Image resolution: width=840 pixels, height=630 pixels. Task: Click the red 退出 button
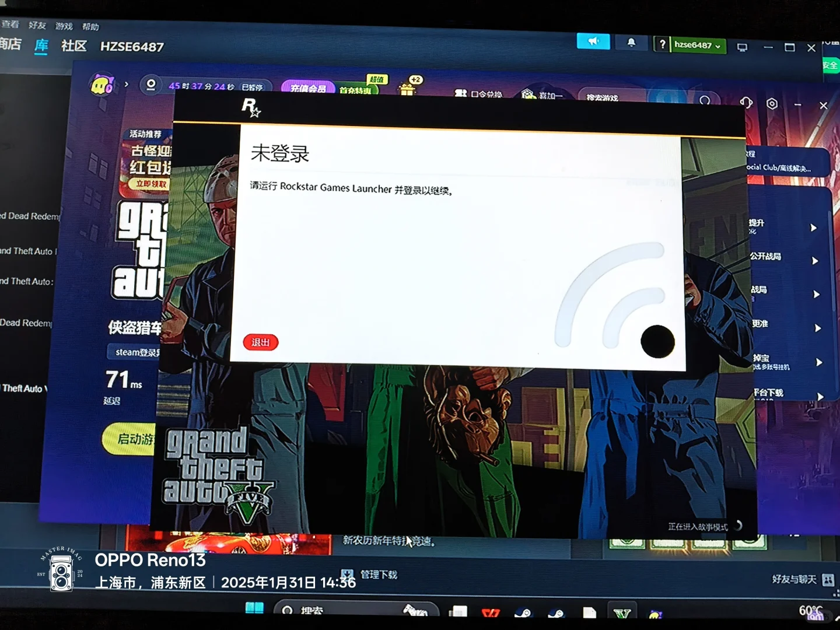pos(261,342)
